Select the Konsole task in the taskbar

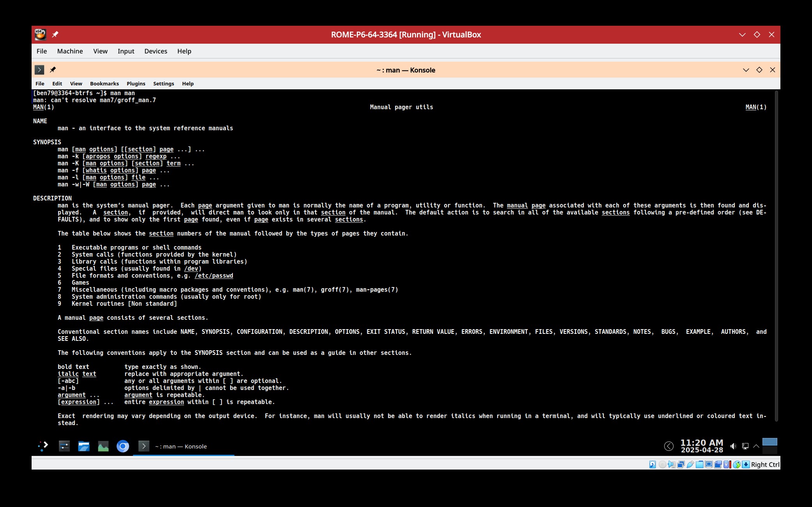[184, 446]
